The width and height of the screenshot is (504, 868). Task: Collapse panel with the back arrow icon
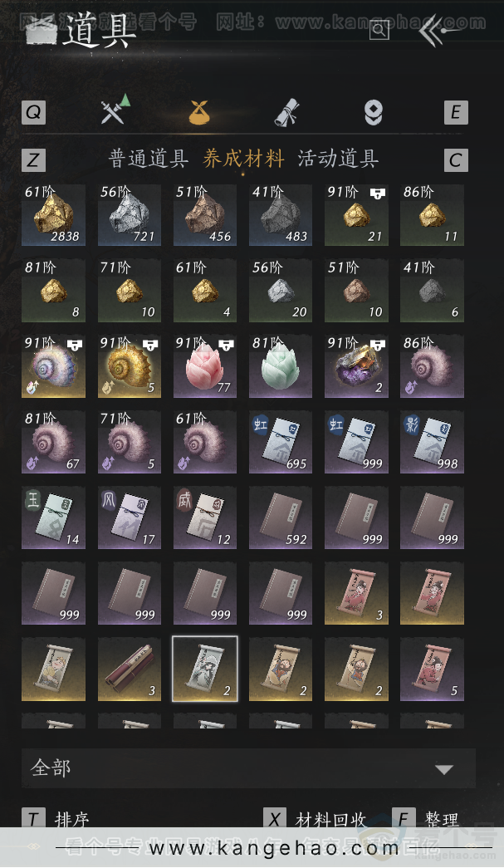(438, 31)
